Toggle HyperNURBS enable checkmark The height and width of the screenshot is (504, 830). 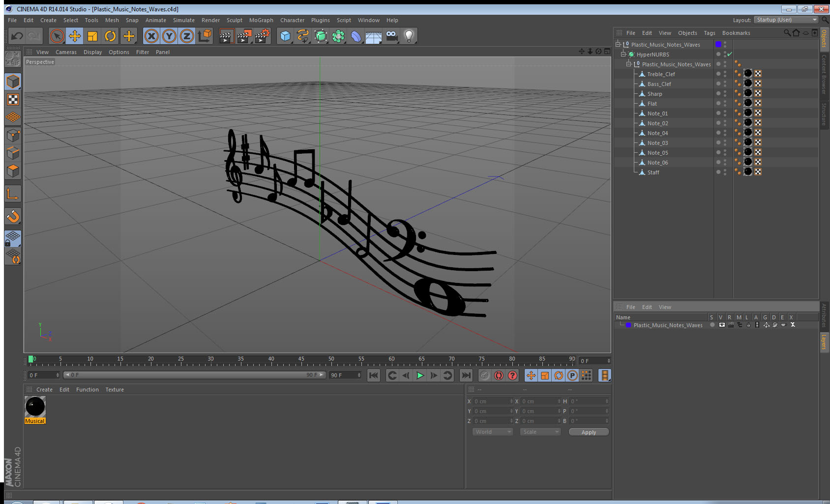click(x=730, y=54)
